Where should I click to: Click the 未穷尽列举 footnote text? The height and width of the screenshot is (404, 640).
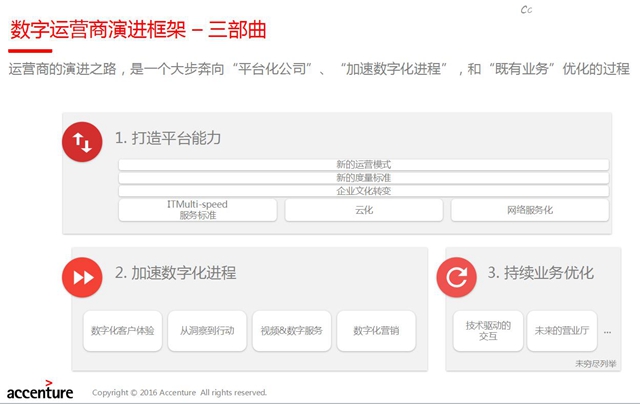point(596,363)
